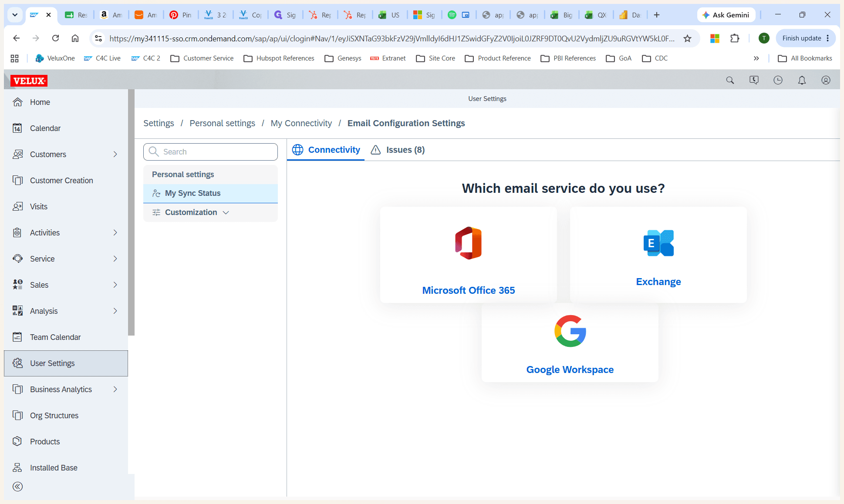Open the Customer Service bookmarks folder
844x504 pixels.
pos(202,58)
